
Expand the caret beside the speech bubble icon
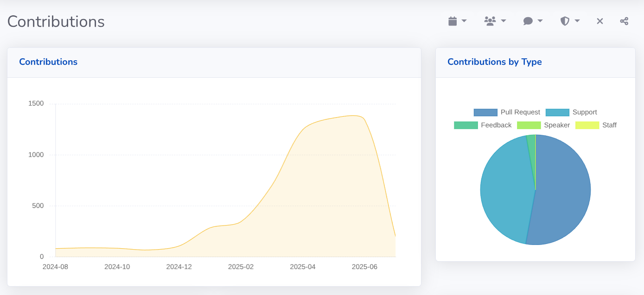click(540, 21)
